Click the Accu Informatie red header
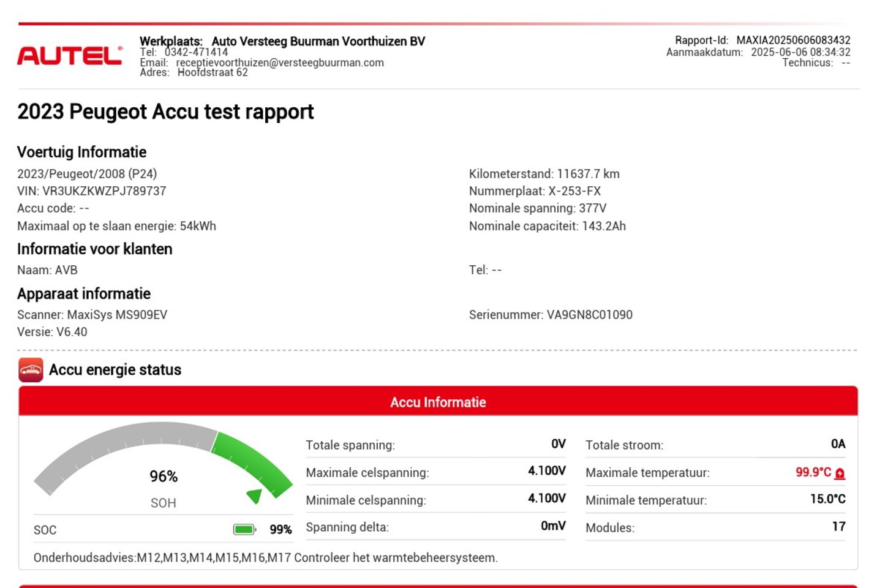877x588 pixels. [x=438, y=402]
